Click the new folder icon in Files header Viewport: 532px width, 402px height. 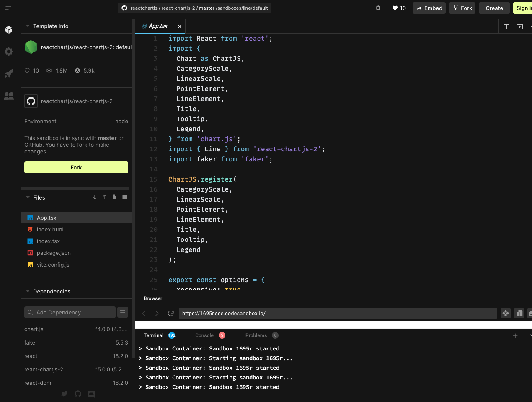tap(125, 197)
